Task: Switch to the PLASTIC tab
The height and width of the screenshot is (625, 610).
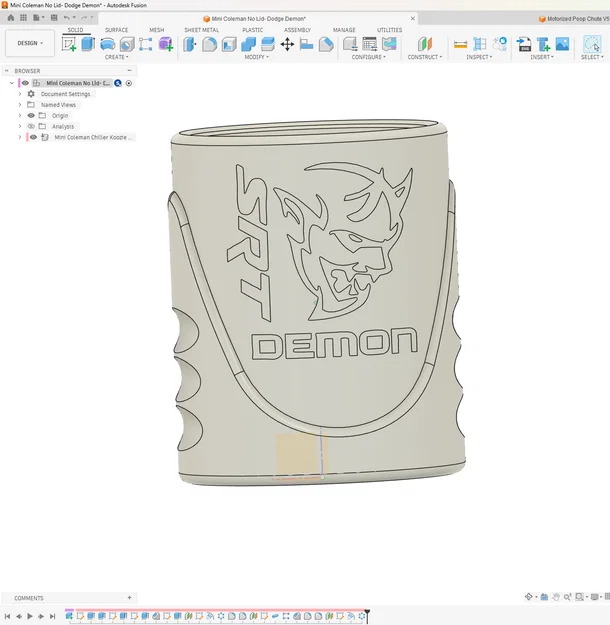Action: click(x=252, y=30)
